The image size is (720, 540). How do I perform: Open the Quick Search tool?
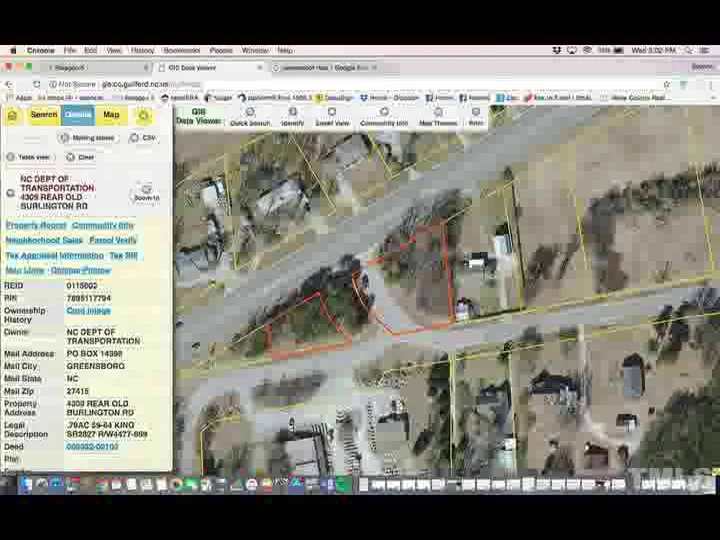click(x=250, y=117)
